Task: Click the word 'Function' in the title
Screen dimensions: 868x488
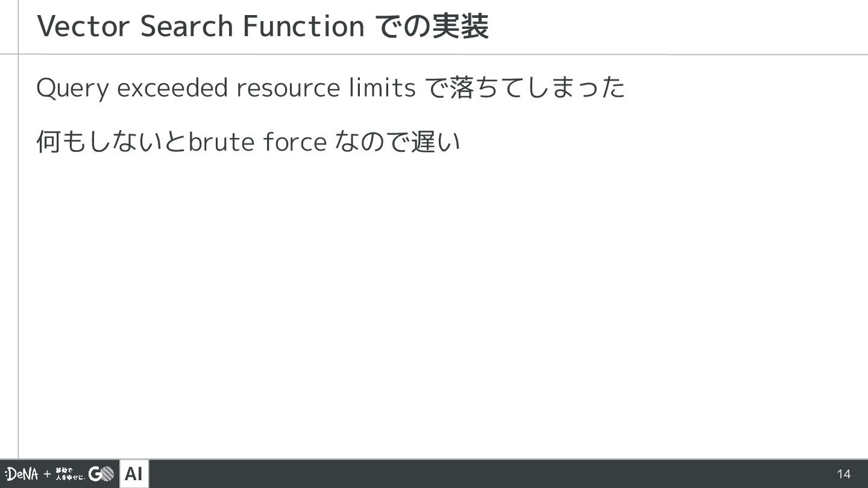Action: (303, 27)
